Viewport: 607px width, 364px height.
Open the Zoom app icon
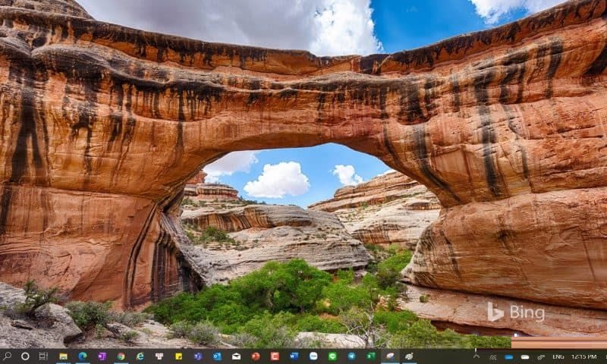tap(313, 356)
